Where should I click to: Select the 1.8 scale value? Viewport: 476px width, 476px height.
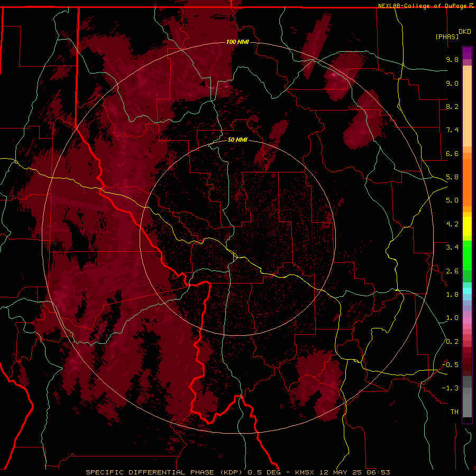[452, 295]
